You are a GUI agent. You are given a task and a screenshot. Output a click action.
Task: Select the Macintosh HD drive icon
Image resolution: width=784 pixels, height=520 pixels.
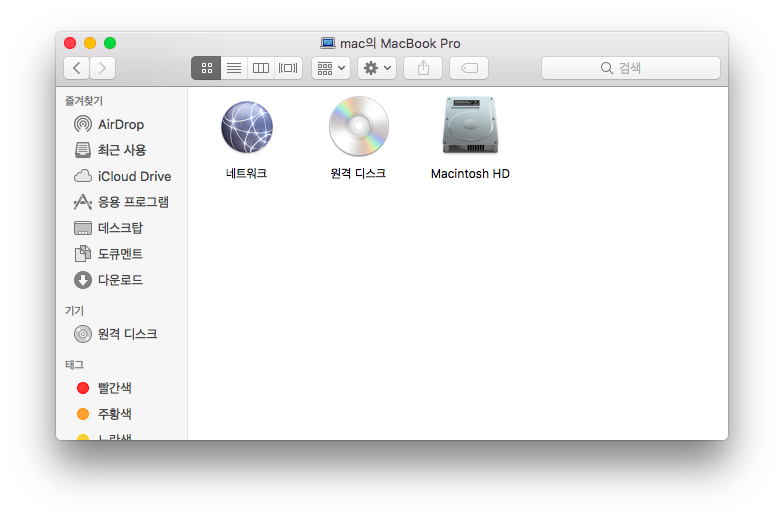pos(470,126)
